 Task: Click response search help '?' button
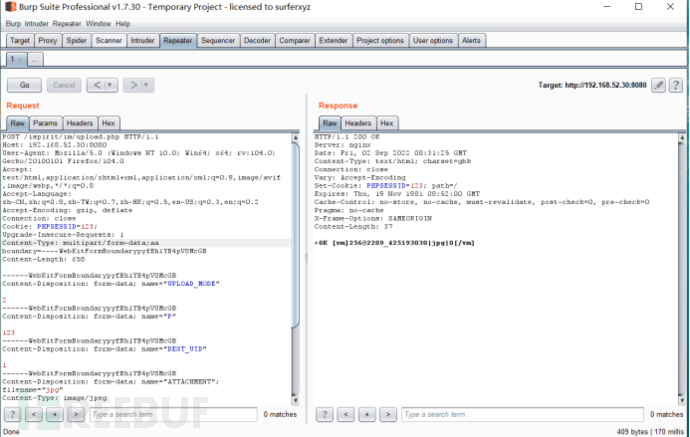[325, 413]
